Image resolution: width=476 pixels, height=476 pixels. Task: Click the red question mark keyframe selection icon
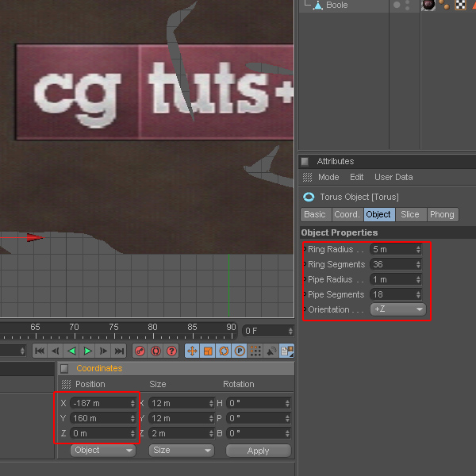click(171, 351)
